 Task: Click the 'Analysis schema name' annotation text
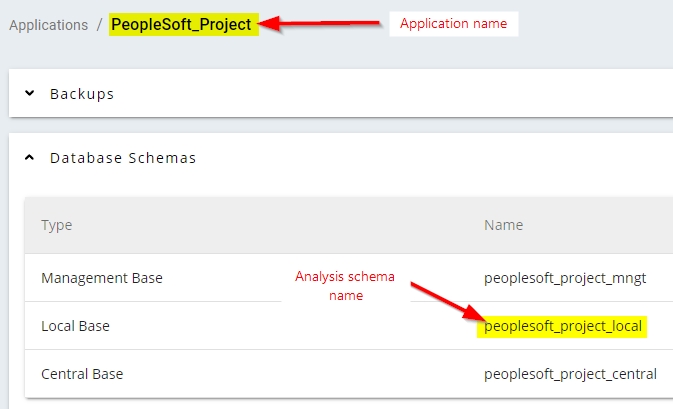click(345, 286)
